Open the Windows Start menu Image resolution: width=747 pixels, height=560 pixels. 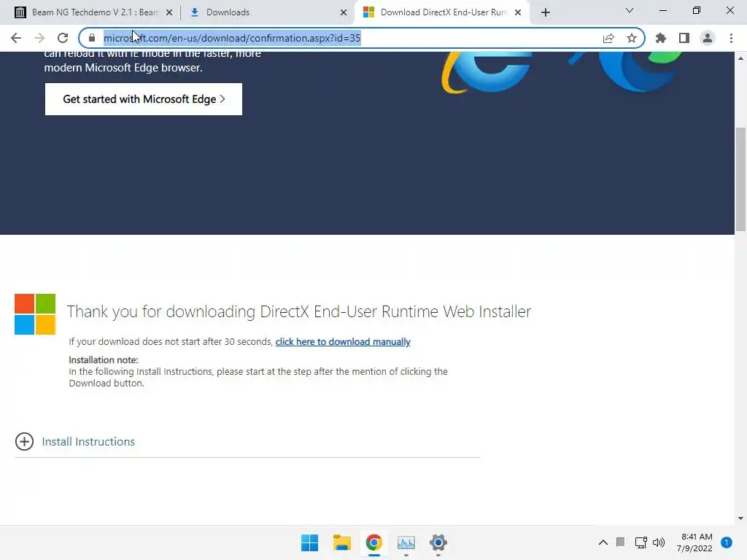(309, 542)
